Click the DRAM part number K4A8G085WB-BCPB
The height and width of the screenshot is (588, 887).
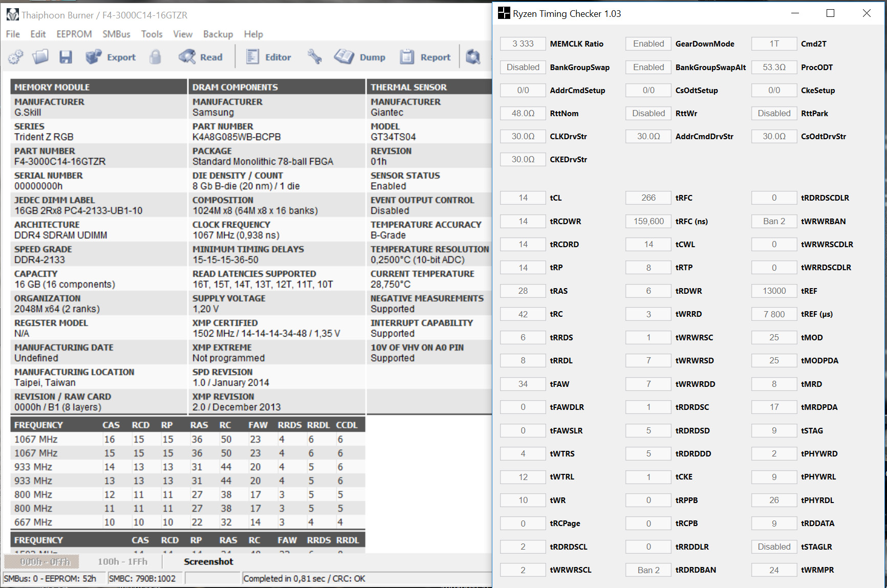(x=236, y=137)
